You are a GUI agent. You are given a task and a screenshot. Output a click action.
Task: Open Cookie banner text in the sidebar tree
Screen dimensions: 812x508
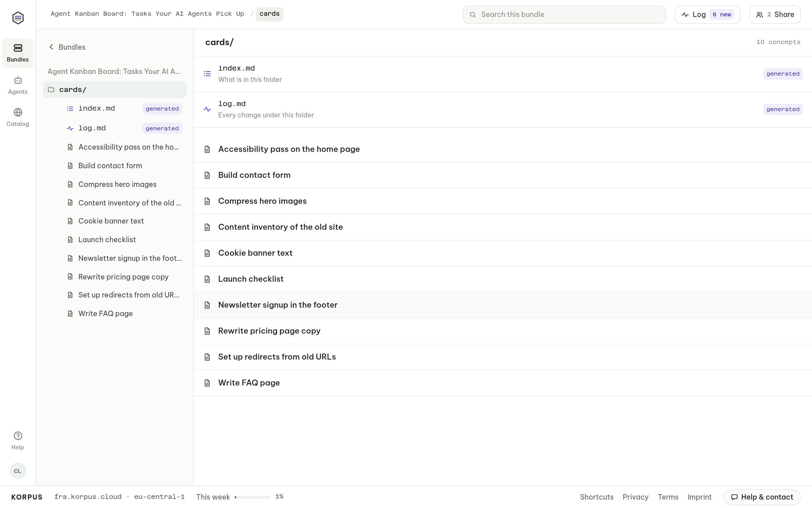(124, 221)
